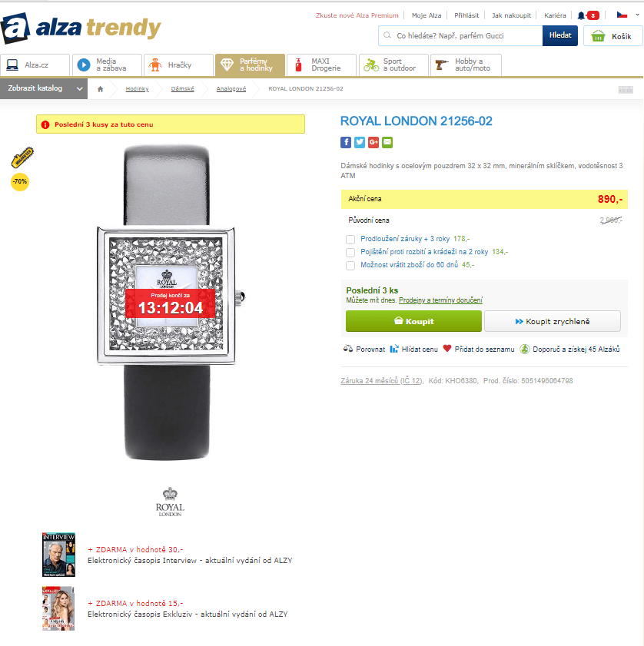This screenshot has width=644, height=646.
Task: Expand the Zobrazit katalog dropdown
Action: click(44, 88)
